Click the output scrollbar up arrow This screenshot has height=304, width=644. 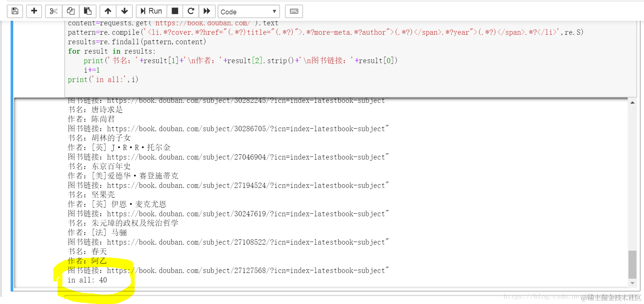(632, 102)
